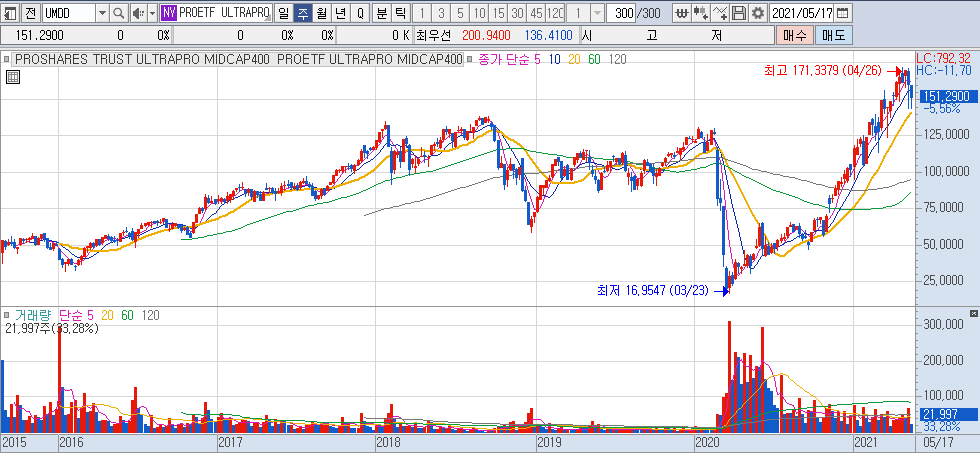Click the purple NY market badge
Viewport: 980px width, 453px height.
tap(169, 12)
